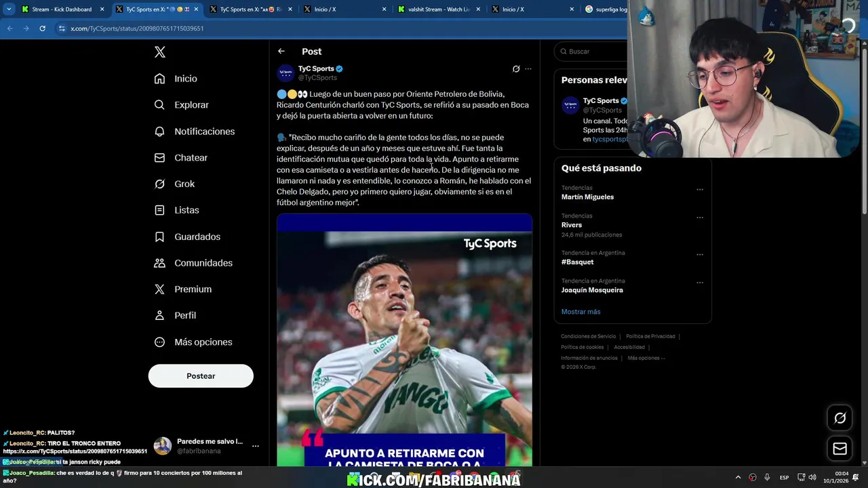Click the Grok icon on TyC Sports post
The width and height of the screenshot is (868, 488).
click(x=516, y=69)
